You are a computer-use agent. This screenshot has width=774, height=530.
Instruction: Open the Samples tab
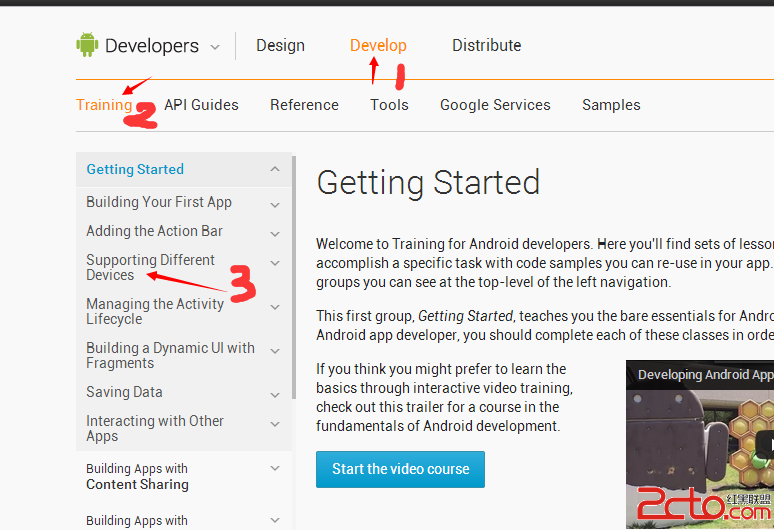click(x=611, y=105)
